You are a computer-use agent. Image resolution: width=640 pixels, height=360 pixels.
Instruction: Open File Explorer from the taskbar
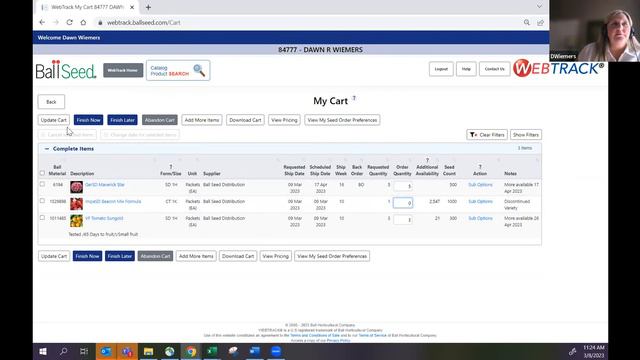point(149,351)
